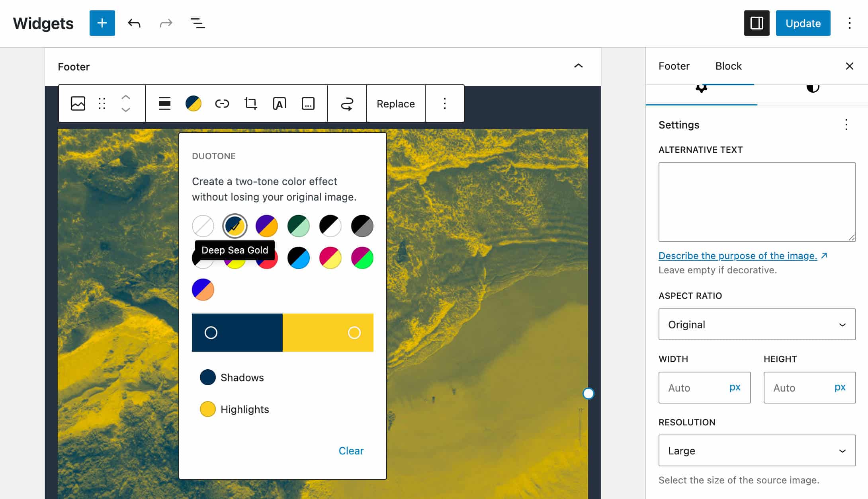Switch to the Footer sidebar tab

point(674,66)
